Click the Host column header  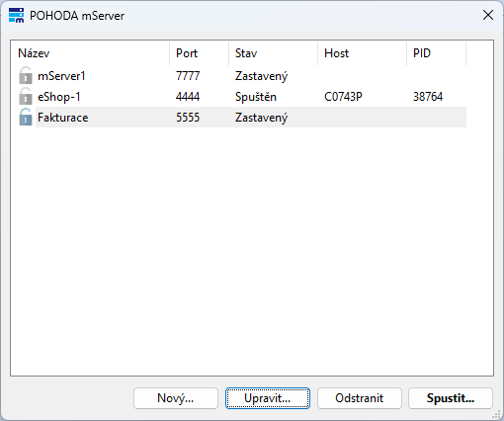(x=363, y=53)
